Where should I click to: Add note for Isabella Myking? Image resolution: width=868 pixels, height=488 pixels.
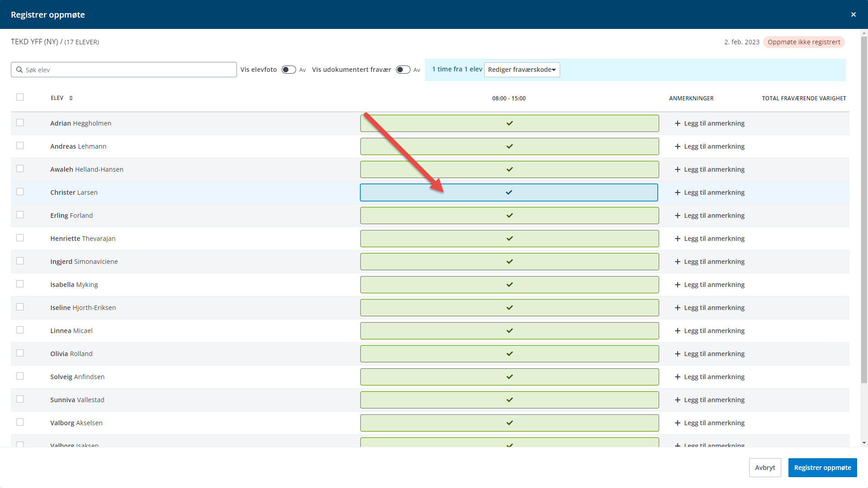(709, 285)
